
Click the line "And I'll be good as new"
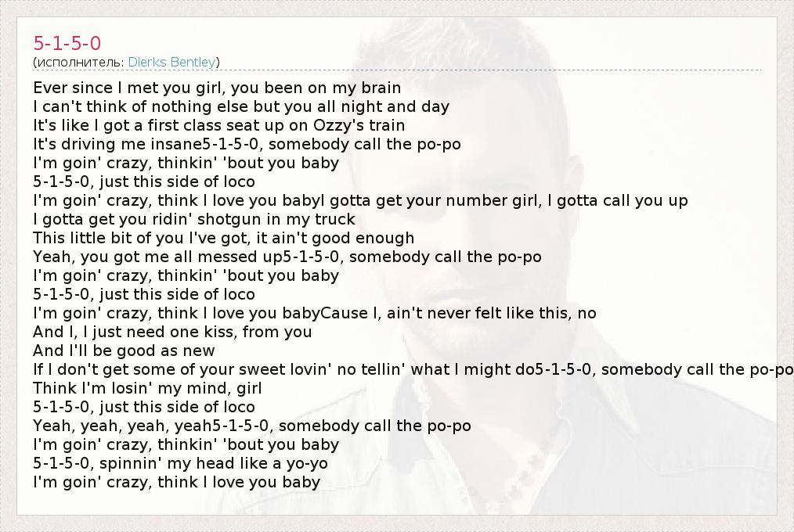[124, 350]
